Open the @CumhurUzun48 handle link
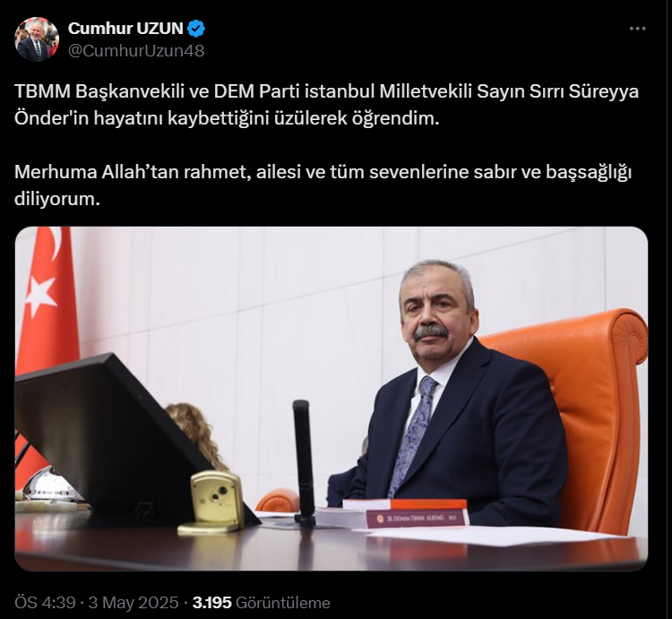This screenshot has width=672, height=619. tap(136, 51)
